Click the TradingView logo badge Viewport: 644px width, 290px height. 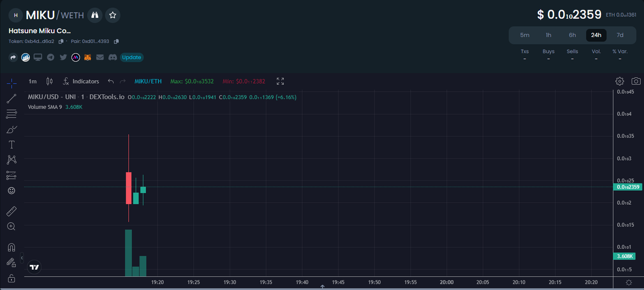(35, 266)
